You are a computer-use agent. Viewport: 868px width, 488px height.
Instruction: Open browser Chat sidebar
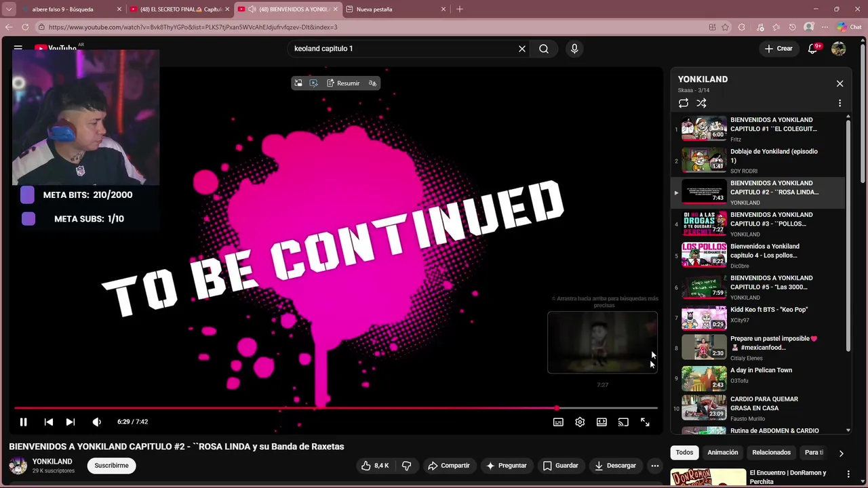[x=848, y=27]
